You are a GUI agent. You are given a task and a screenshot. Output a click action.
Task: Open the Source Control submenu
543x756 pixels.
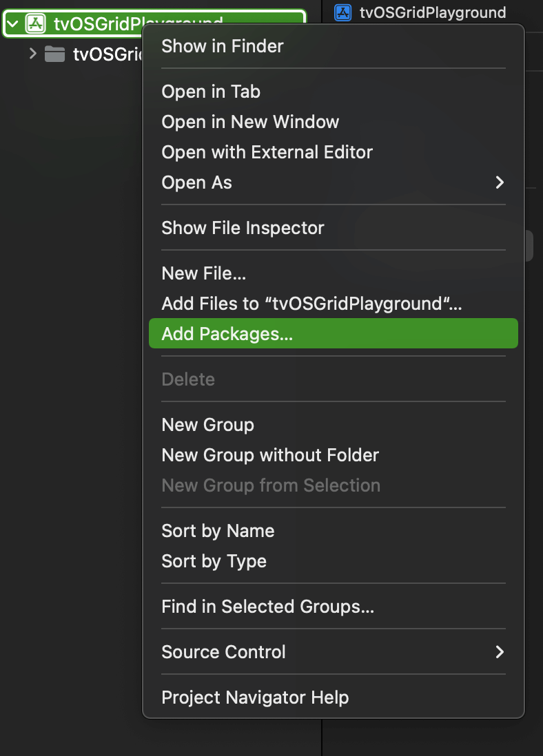click(333, 652)
